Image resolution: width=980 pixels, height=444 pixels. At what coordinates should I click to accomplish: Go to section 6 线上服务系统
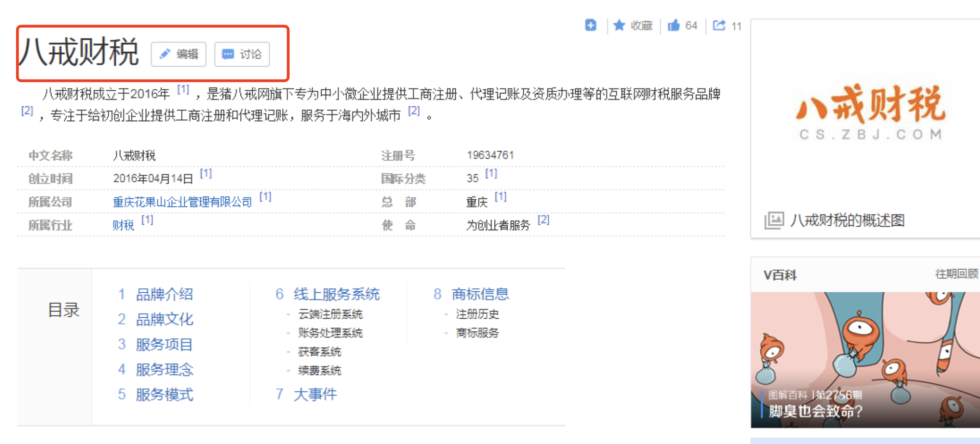336,294
